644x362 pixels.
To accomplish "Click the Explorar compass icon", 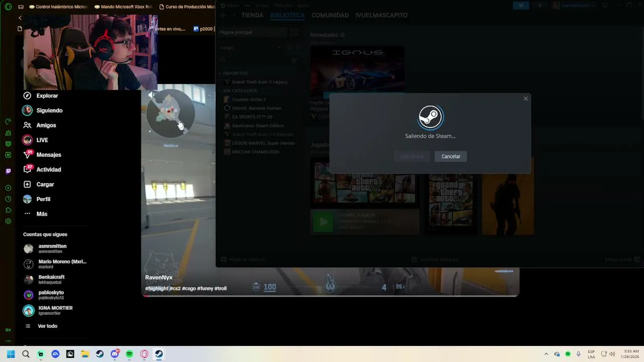I will (x=27, y=96).
